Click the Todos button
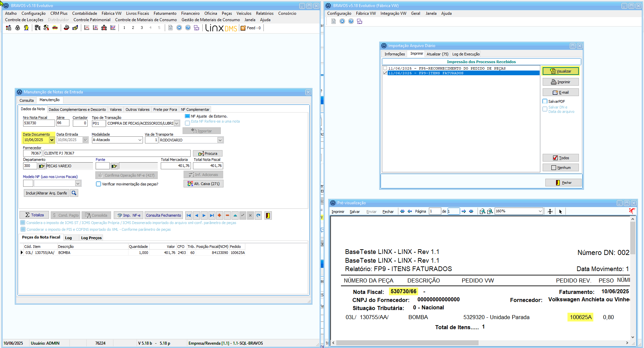 [560, 158]
